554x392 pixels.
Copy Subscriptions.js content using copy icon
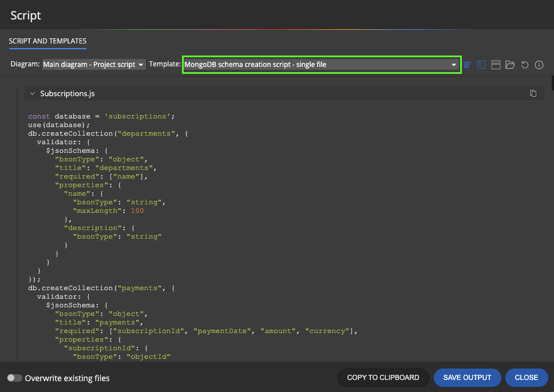533,93
